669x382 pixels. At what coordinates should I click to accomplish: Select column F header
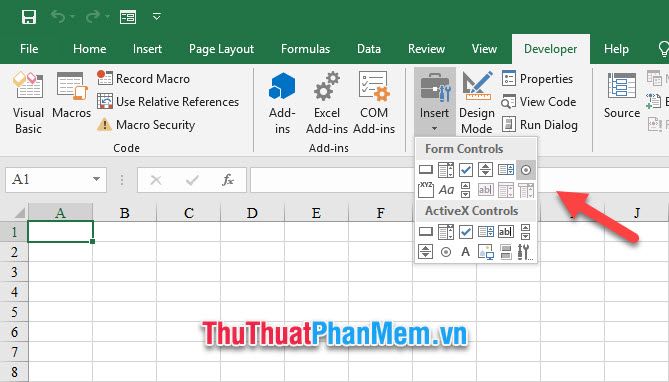pos(380,212)
